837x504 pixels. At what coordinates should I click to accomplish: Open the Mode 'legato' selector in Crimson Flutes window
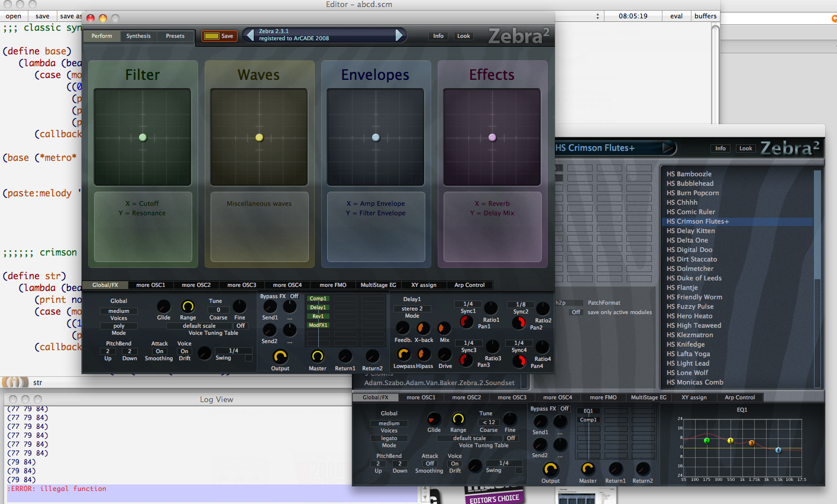(x=389, y=438)
